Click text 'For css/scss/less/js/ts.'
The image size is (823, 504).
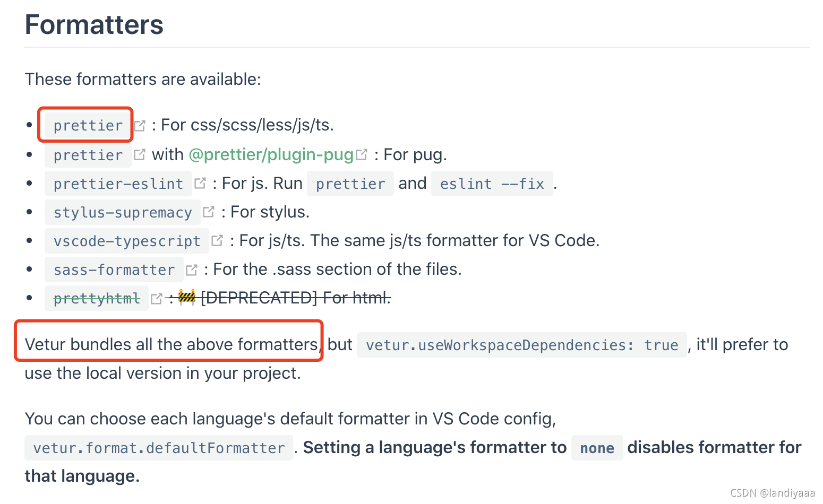pyautogui.click(x=247, y=125)
